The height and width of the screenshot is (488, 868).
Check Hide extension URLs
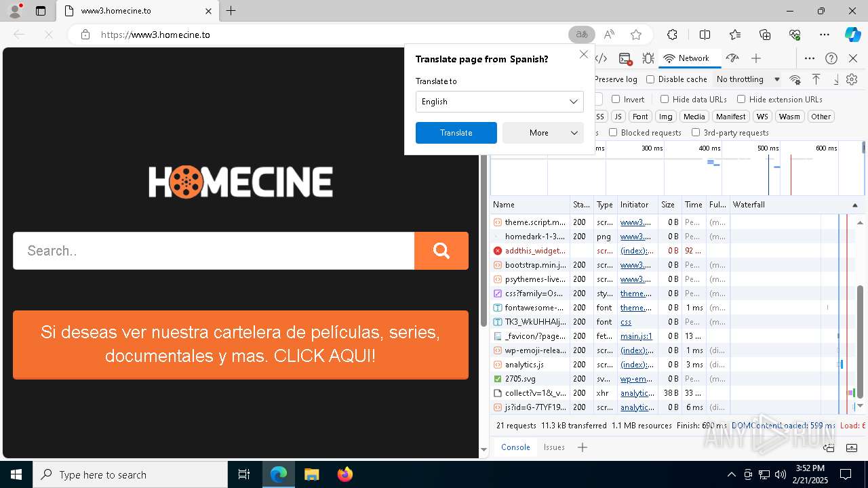[741, 99]
